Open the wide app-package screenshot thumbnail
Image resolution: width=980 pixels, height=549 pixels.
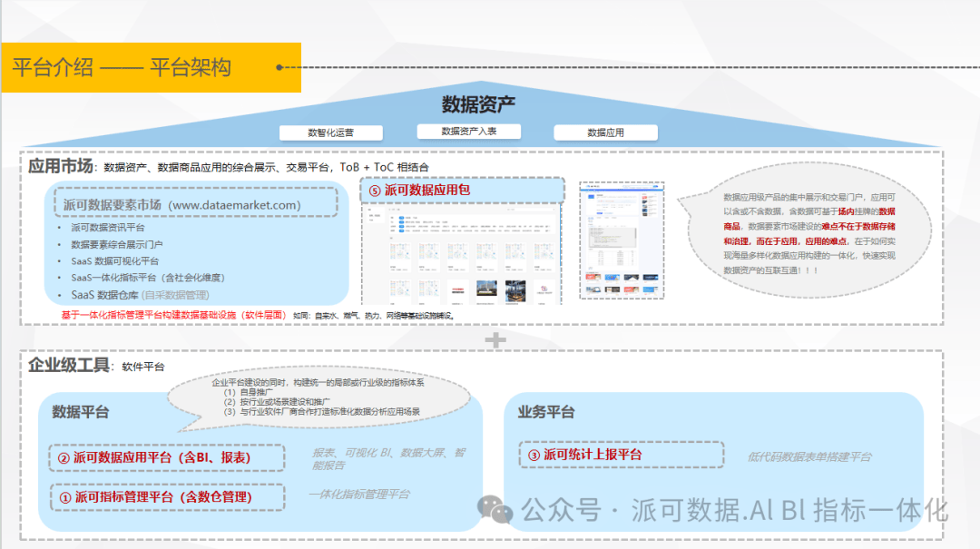point(462,254)
